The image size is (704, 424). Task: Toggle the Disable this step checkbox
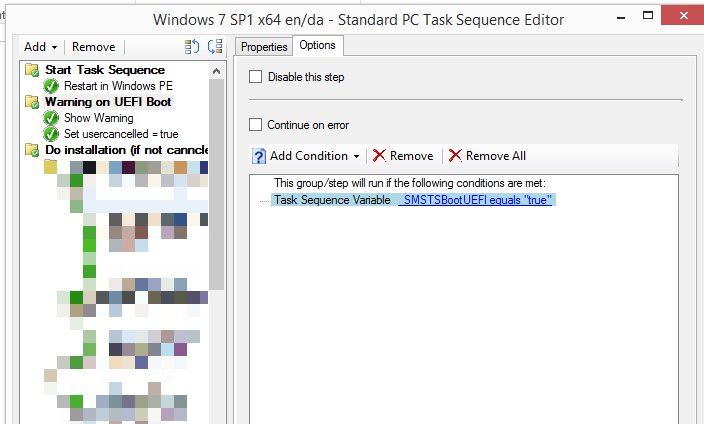tap(255, 77)
